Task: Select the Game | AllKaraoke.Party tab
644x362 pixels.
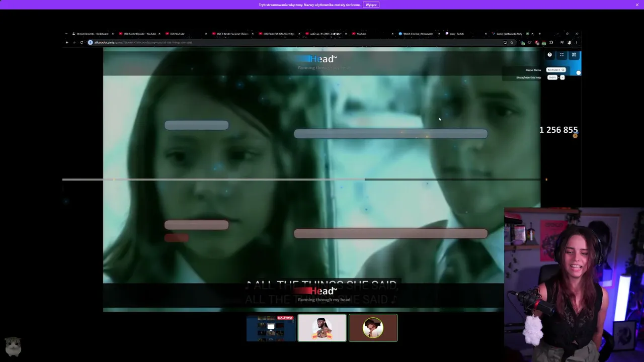Action: point(512,34)
